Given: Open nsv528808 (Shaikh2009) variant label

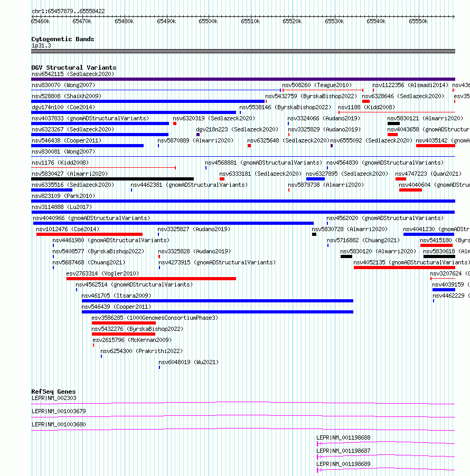Looking at the screenshot, I should (x=67, y=96).
